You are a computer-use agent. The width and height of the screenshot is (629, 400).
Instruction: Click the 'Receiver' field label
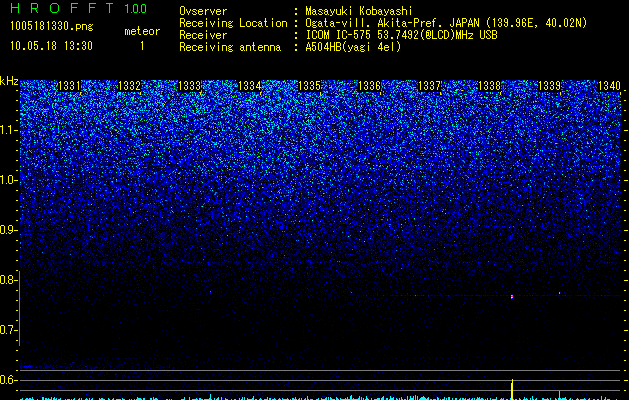click(x=203, y=35)
